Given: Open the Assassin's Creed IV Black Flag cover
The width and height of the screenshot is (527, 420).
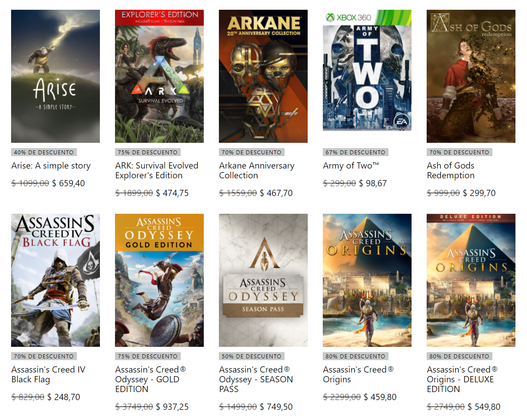Looking at the screenshot, I should coord(55,280).
